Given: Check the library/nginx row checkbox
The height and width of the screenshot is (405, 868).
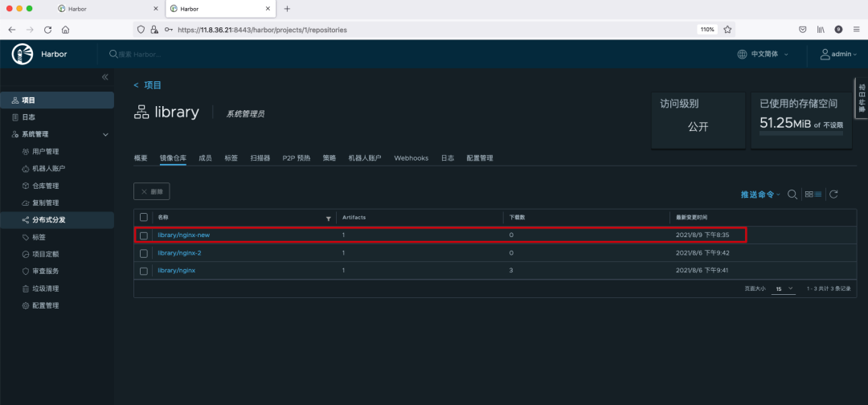Looking at the screenshot, I should tap(144, 271).
